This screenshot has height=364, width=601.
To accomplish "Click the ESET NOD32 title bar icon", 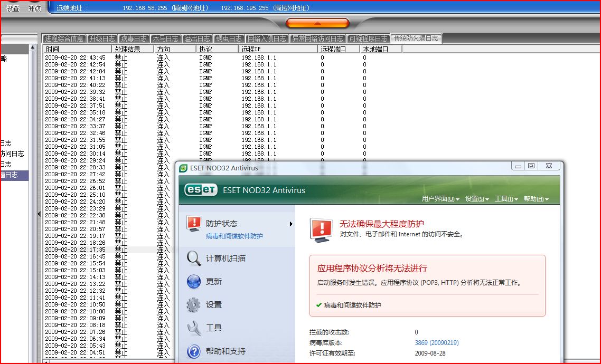I will (x=184, y=168).
